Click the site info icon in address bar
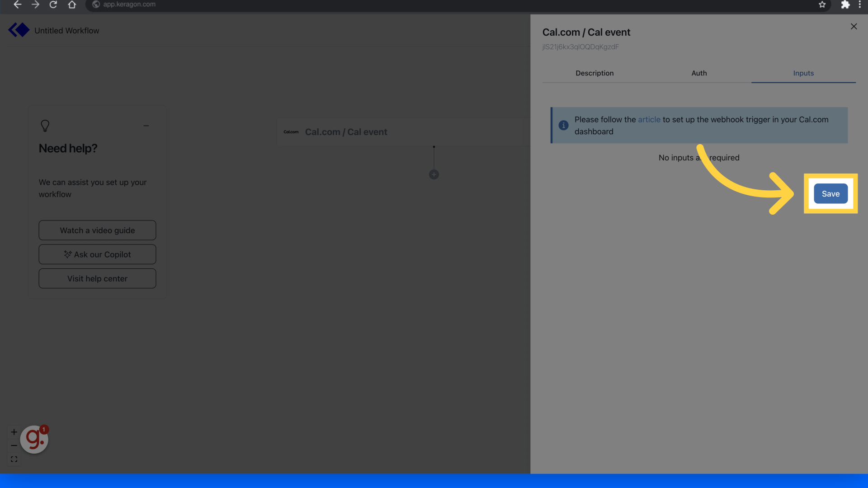 [96, 5]
